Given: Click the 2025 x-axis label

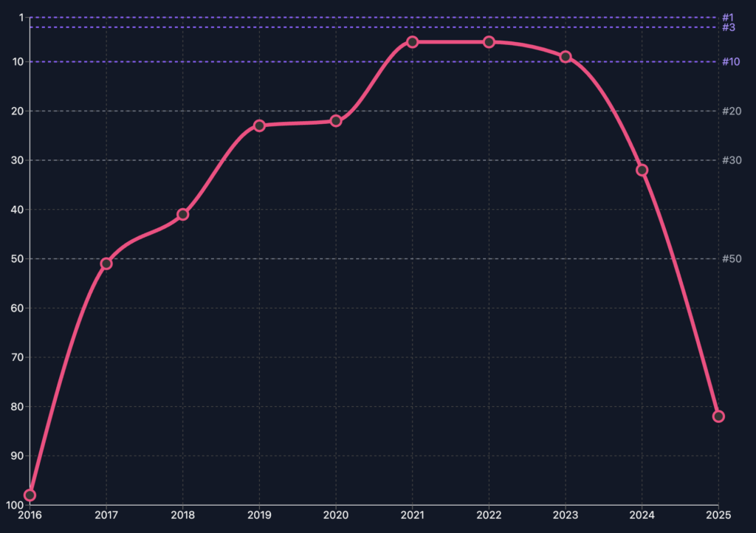Looking at the screenshot, I should [718, 515].
